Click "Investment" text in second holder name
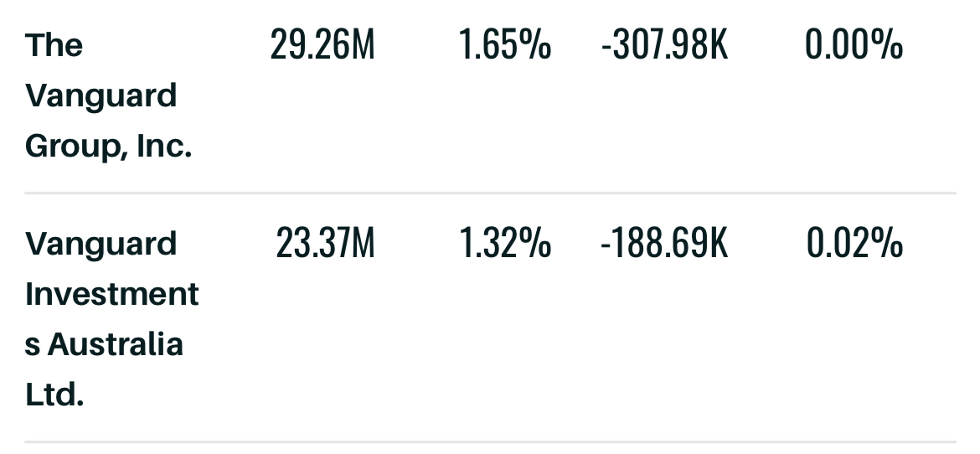Viewport: 980px width, 454px height. [x=112, y=294]
